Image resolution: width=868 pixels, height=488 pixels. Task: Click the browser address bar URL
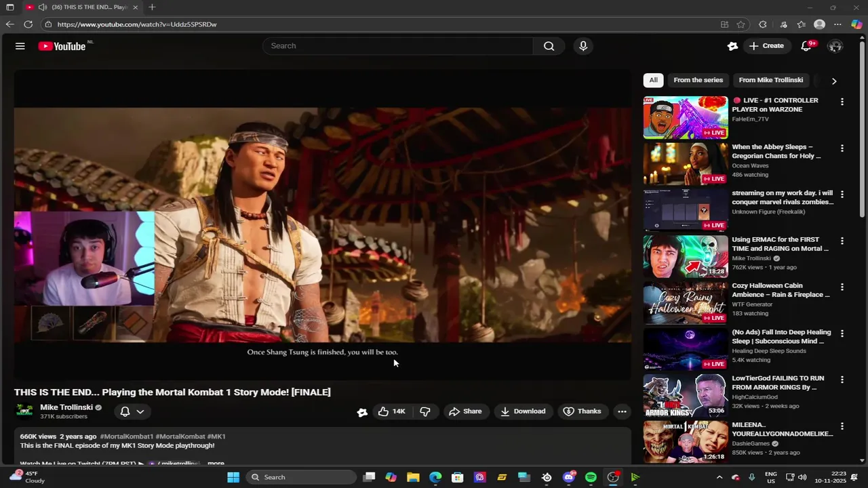click(x=137, y=24)
